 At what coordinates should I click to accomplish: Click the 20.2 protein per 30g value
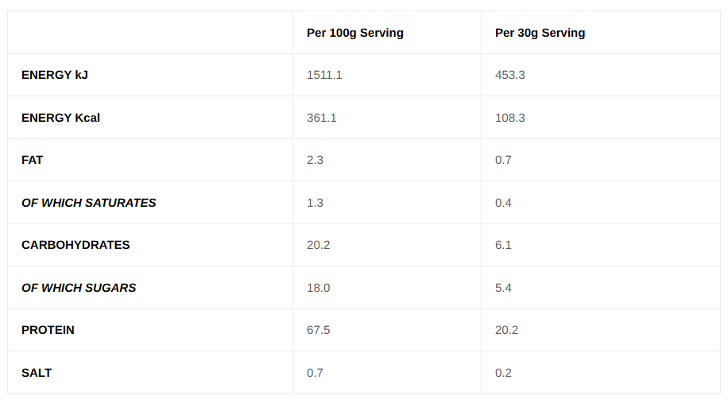(507, 330)
